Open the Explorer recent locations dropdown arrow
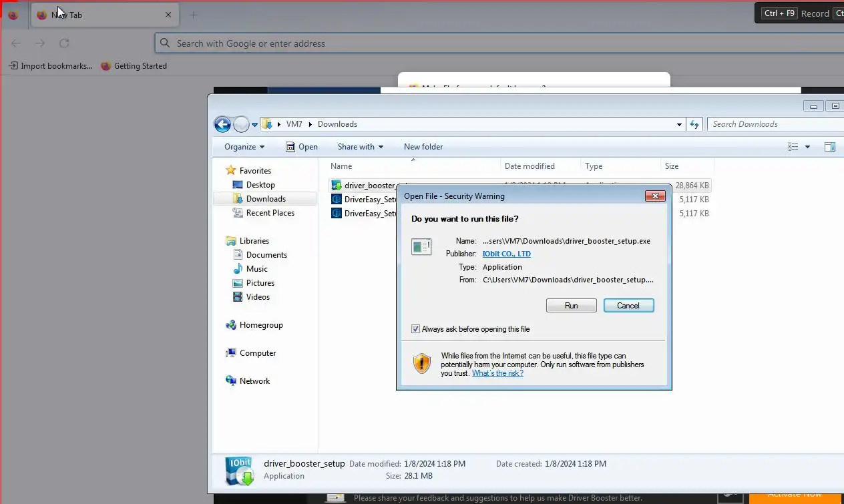The height and width of the screenshot is (504, 844). 254,125
